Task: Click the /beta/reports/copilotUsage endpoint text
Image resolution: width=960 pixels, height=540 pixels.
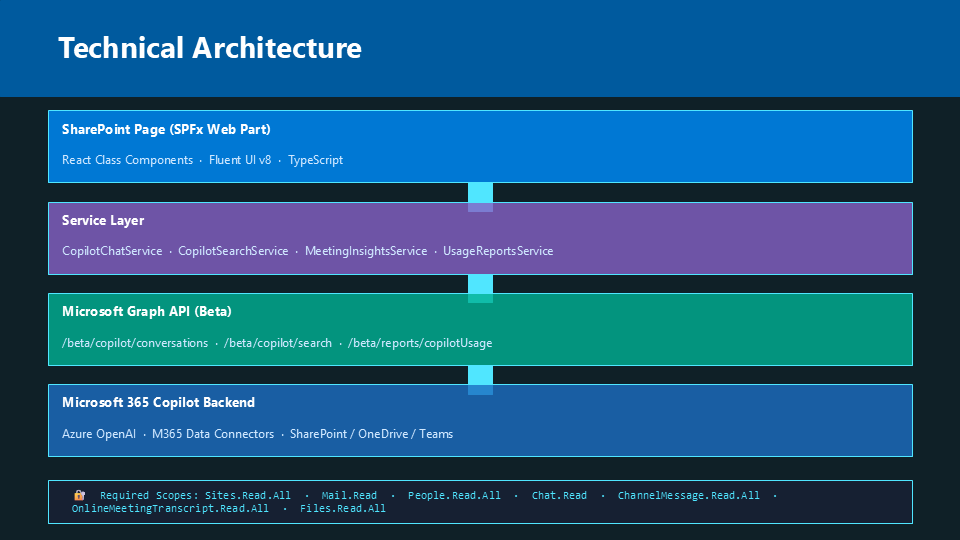Action: pyautogui.click(x=420, y=343)
